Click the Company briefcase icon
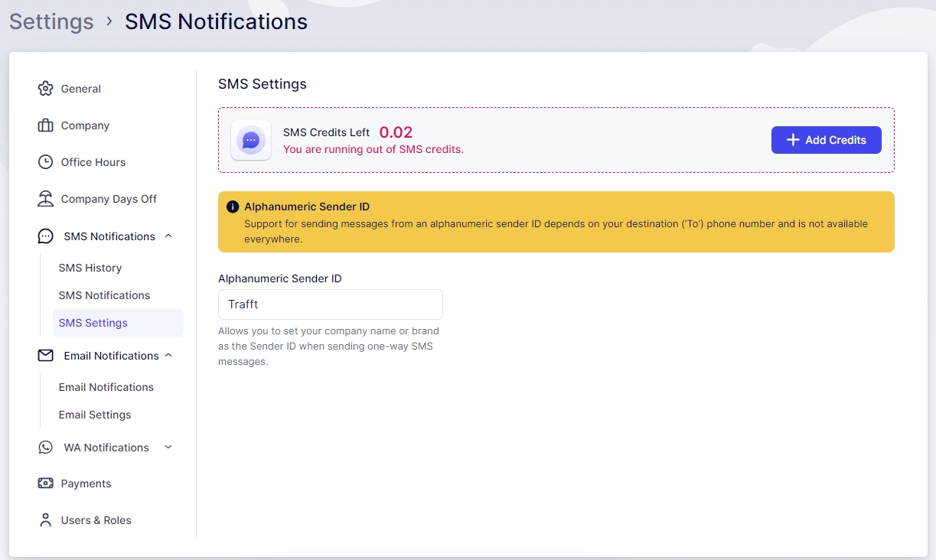 click(46, 125)
